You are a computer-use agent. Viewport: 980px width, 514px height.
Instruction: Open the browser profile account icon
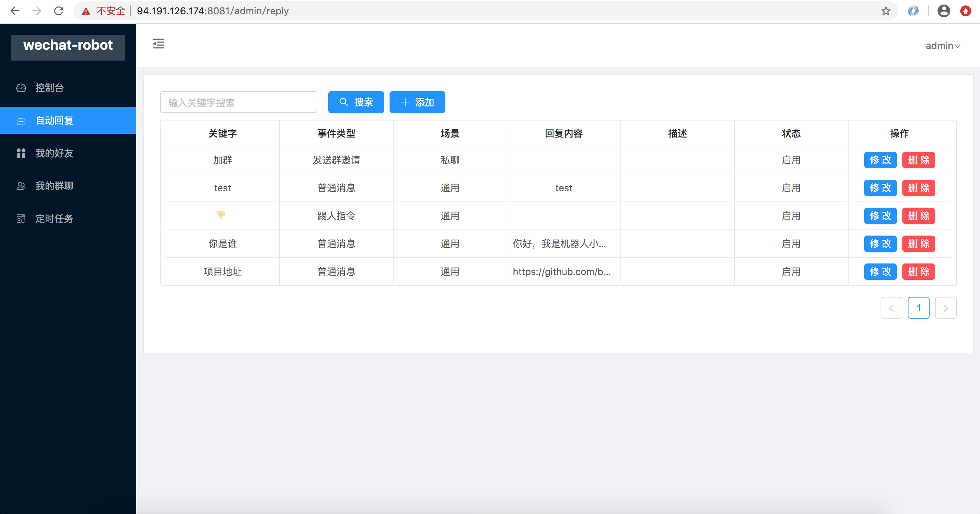[944, 11]
